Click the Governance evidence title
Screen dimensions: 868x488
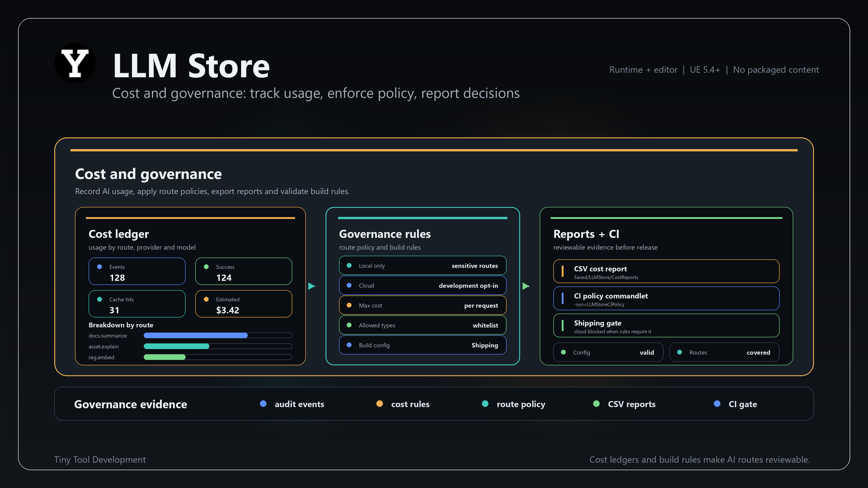point(130,404)
